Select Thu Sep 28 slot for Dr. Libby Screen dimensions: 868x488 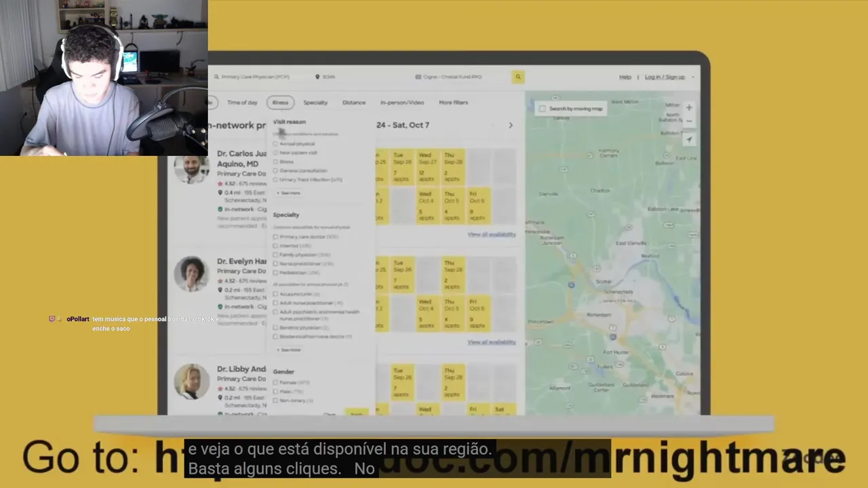coord(452,382)
